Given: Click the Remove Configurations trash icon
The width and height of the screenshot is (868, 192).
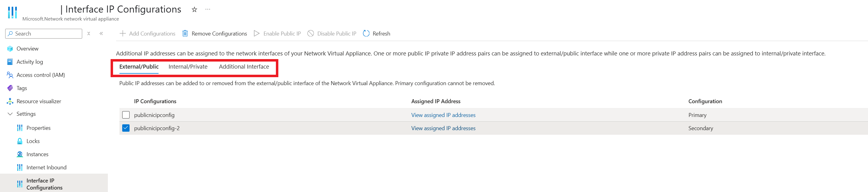Looking at the screenshot, I should click(x=185, y=33).
